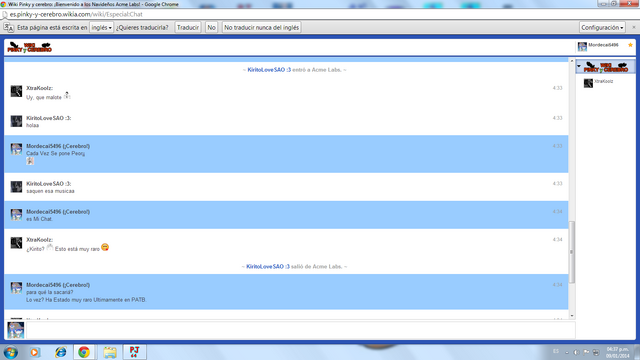Viewport: 640px width, 360px height.
Task: Click the chat scrollbar thumb
Action: (571, 252)
